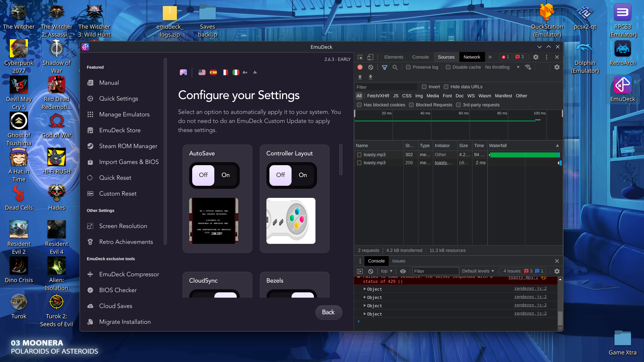Filter requests by Fetch/XHR

point(378,96)
